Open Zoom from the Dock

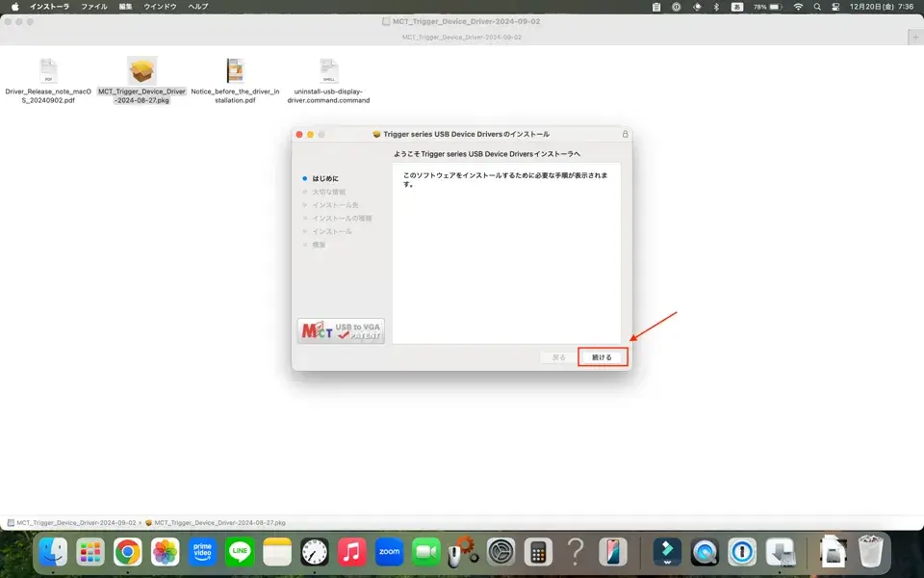[x=389, y=553]
